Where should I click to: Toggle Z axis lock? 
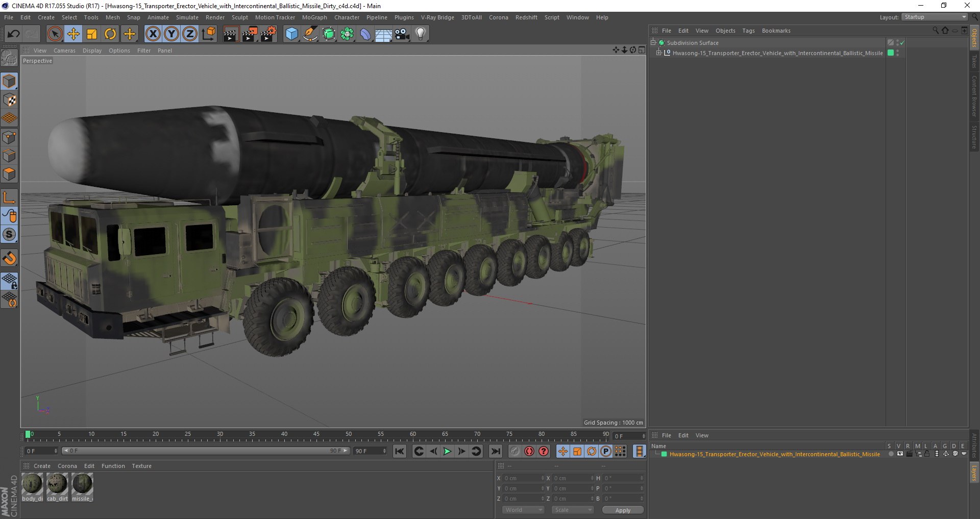[x=190, y=34]
